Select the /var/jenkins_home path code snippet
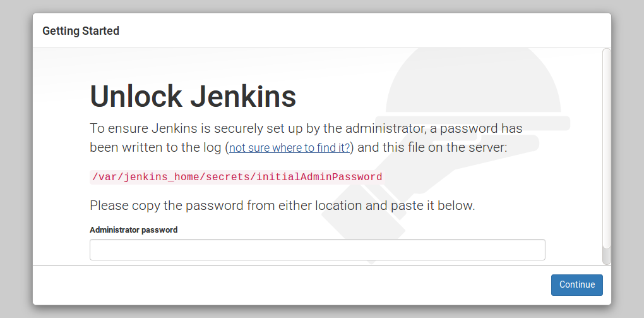 237,177
